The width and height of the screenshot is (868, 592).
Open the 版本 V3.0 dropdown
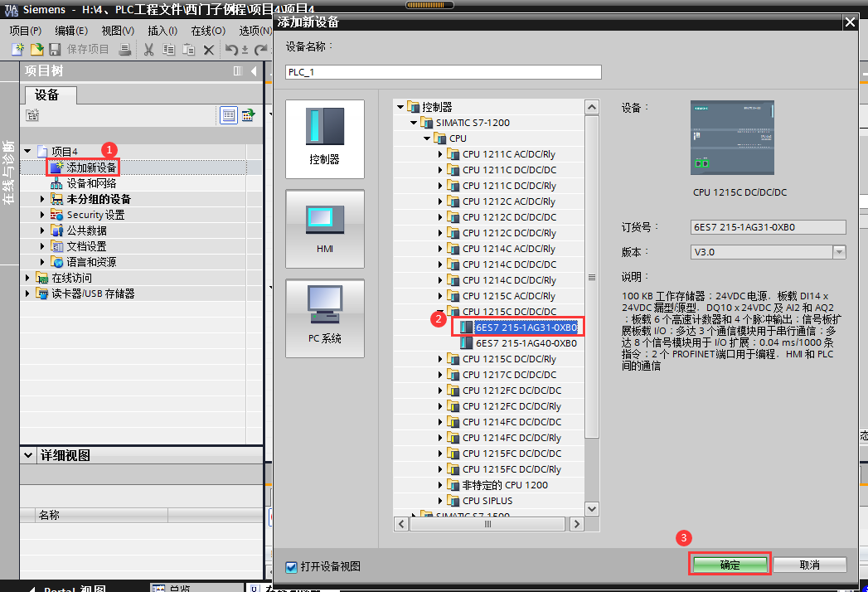pyautogui.click(x=839, y=252)
